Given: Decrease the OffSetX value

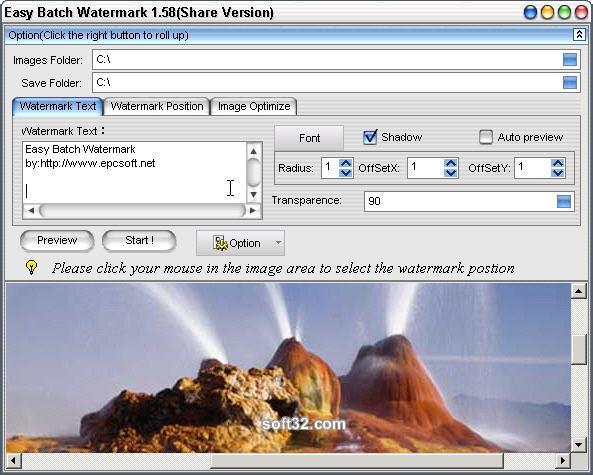Looking at the screenshot, I should click(450, 173).
